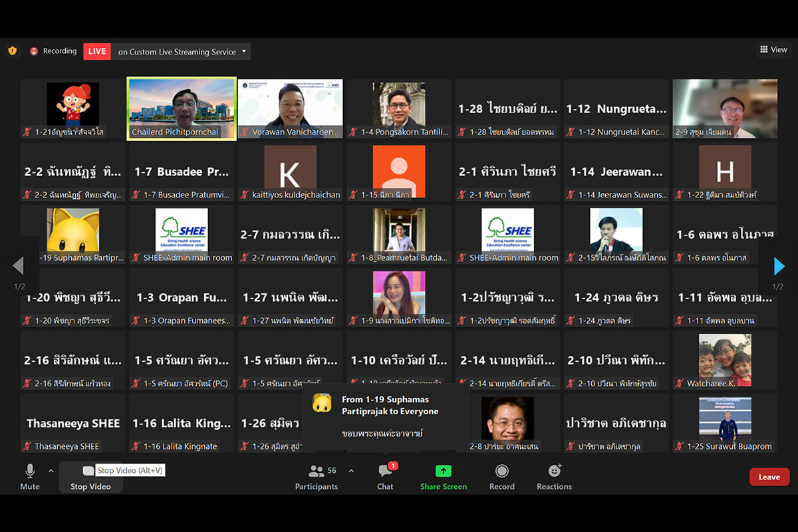This screenshot has height=532, width=798.
Task: Click the Mute microphone icon
Action: pos(30,471)
